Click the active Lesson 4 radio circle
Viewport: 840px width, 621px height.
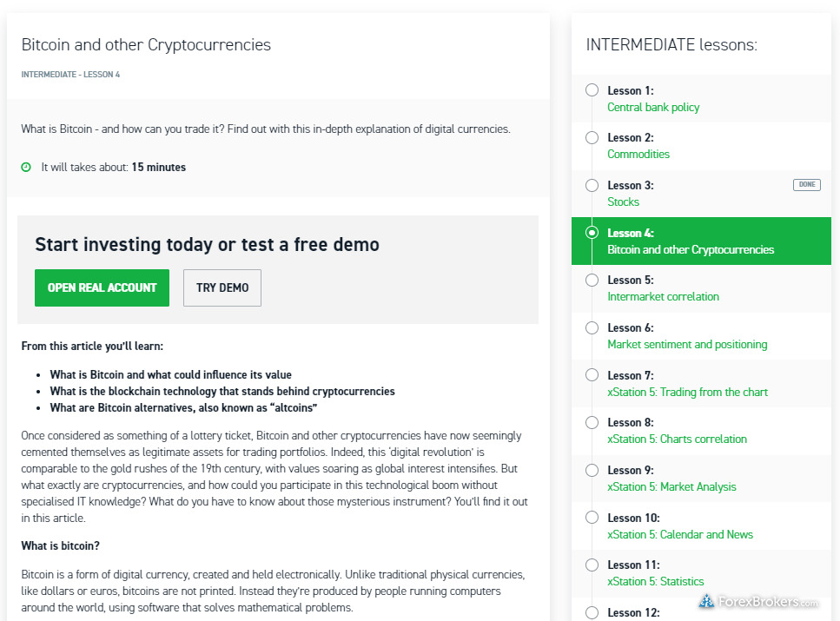point(592,233)
